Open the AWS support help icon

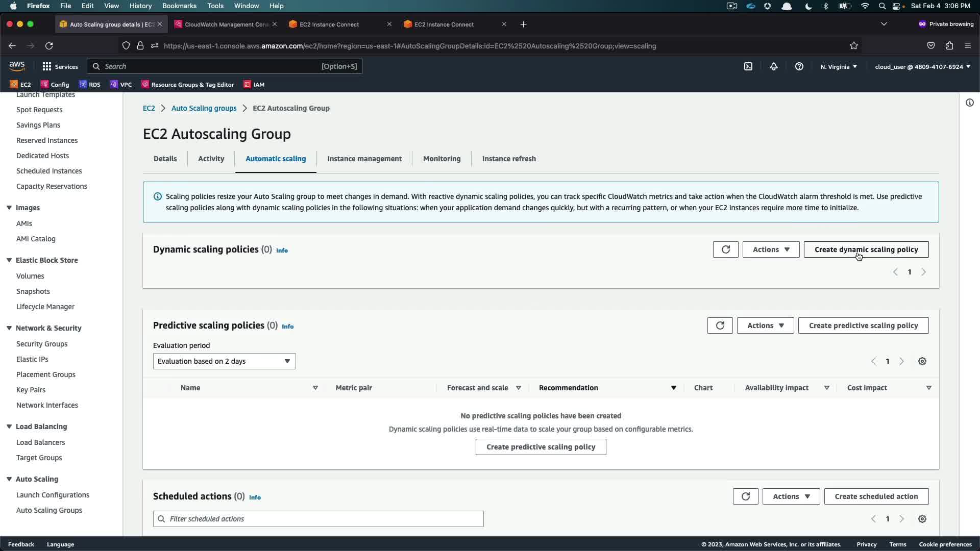click(799, 66)
